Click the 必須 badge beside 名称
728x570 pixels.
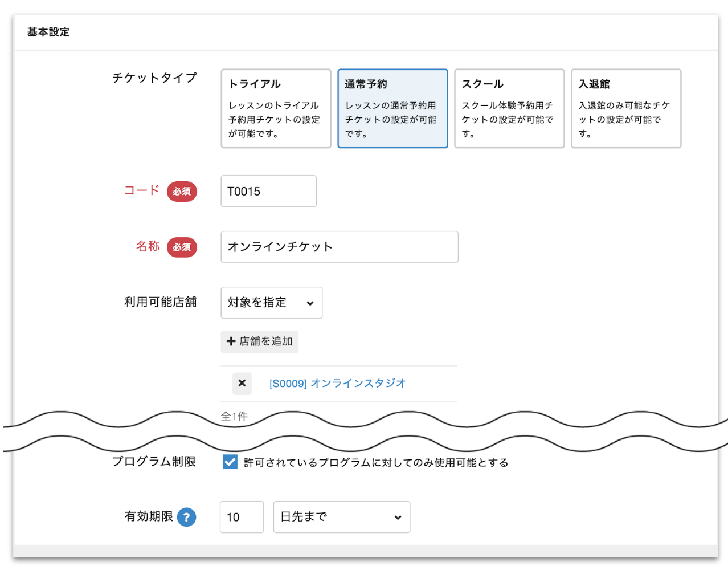pyautogui.click(x=182, y=247)
